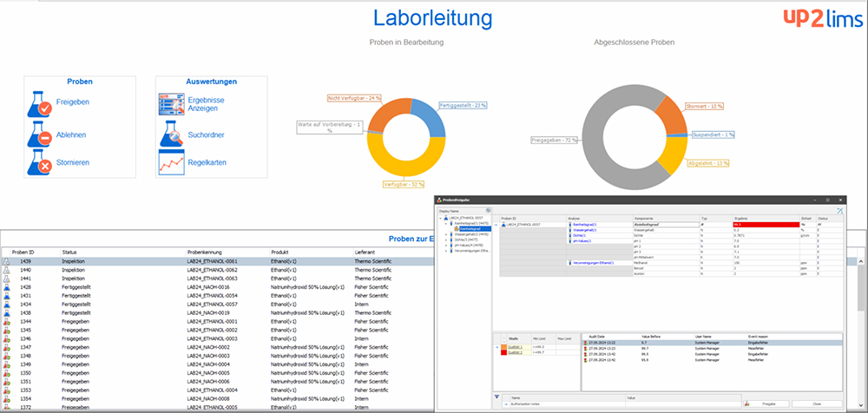Expand Dichte/3 (4477) tree node

(x=445, y=239)
